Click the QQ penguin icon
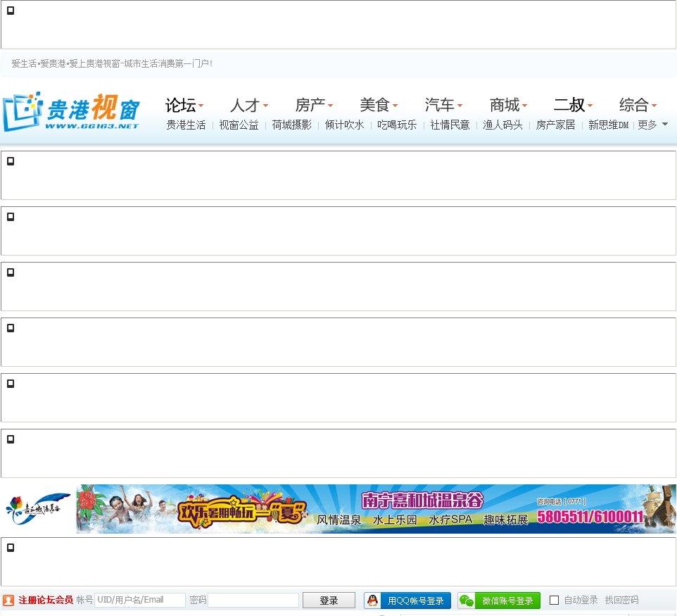This screenshot has width=677, height=616. pos(372,601)
